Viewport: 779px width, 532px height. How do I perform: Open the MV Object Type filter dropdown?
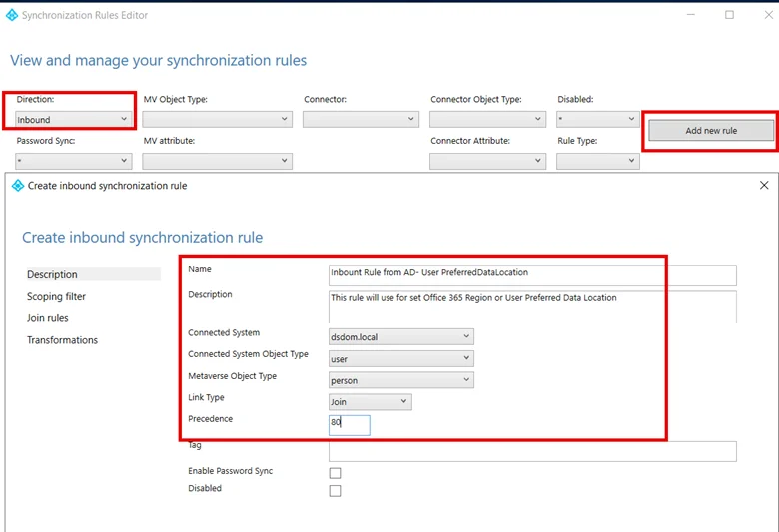(217, 120)
